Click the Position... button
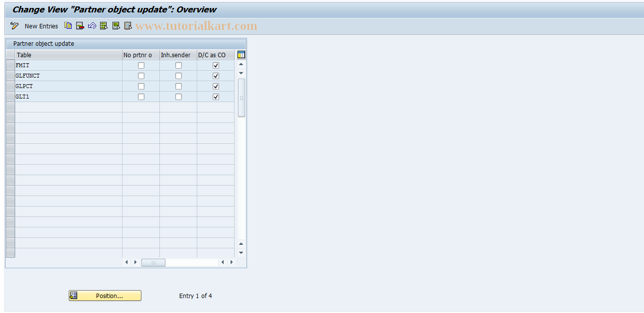The image size is (644, 313). click(x=105, y=295)
